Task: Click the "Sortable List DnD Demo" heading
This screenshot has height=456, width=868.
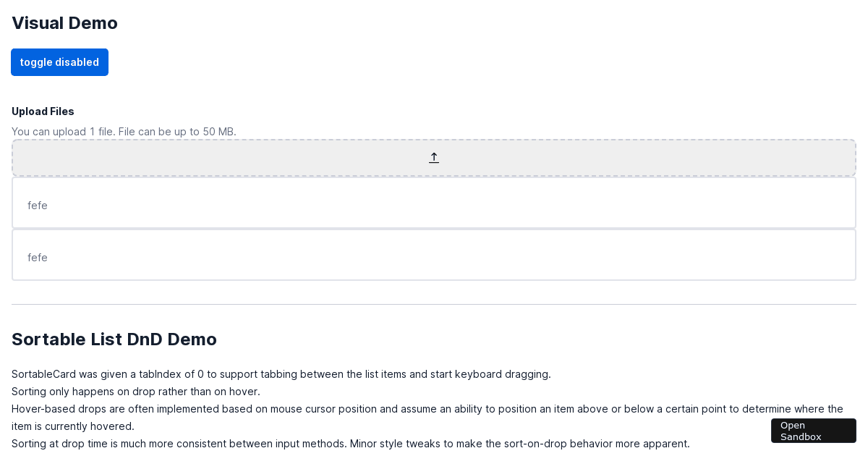Action: click(x=114, y=339)
